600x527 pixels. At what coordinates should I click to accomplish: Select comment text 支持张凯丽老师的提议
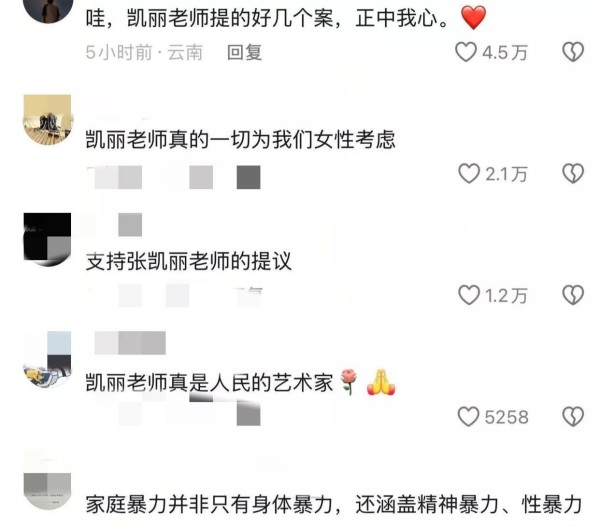tap(189, 261)
